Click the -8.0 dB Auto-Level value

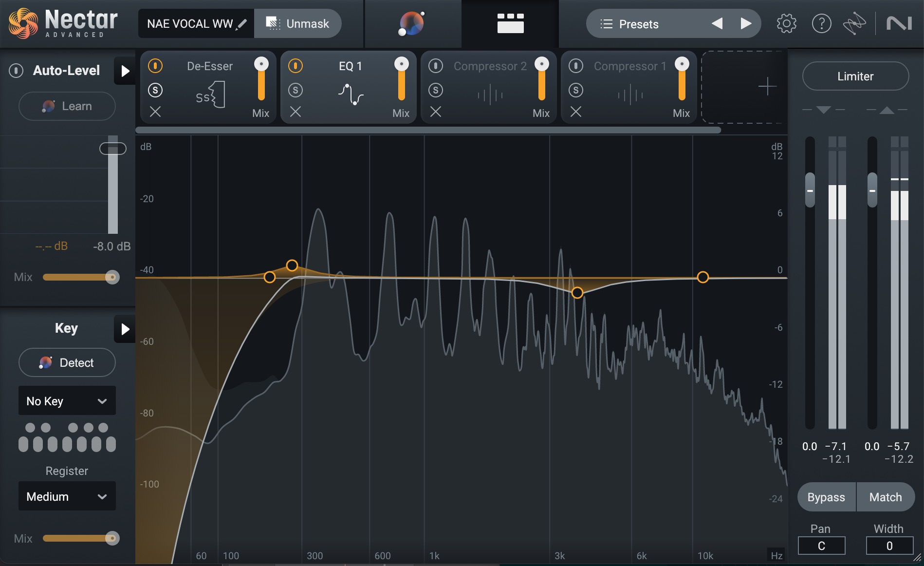(111, 246)
